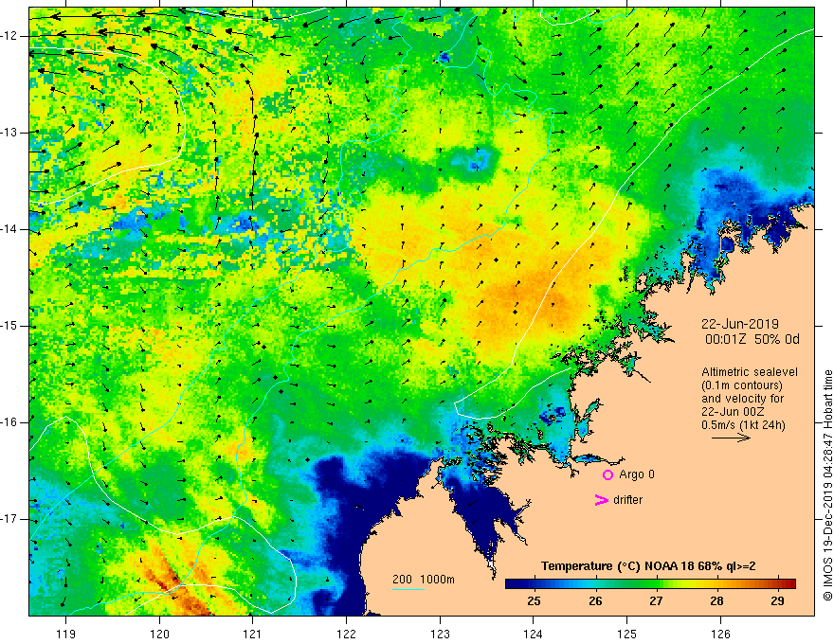Click the longitude label 120
Screen dimensions: 834x644
pyautogui.click(x=159, y=634)
